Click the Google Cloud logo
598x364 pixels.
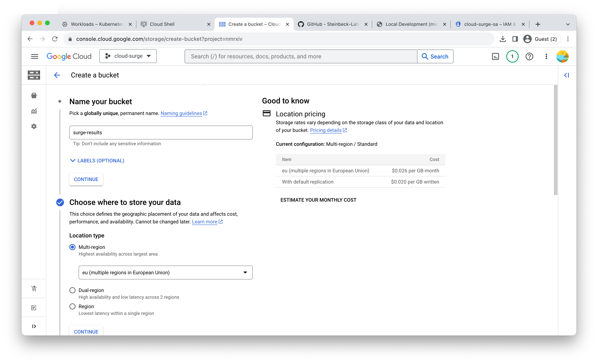pyautogui.click(x=69, y=56)
